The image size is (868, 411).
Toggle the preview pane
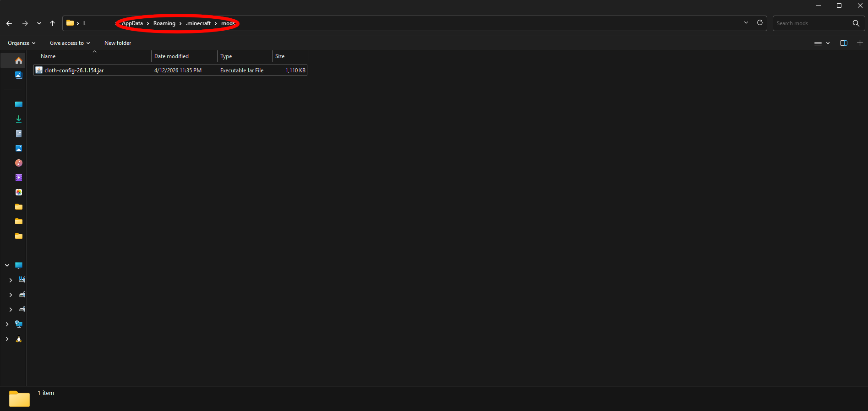click(x=843, y=43)
